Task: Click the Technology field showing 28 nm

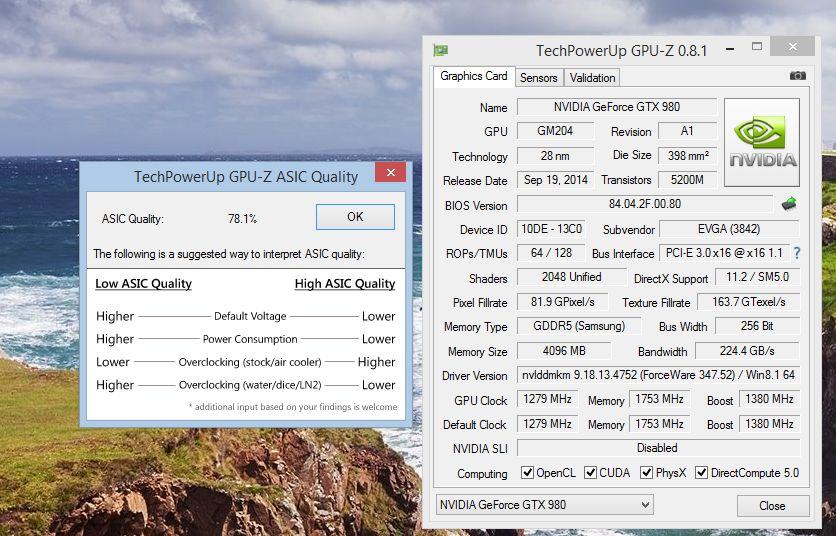Action: click(555, 156)
